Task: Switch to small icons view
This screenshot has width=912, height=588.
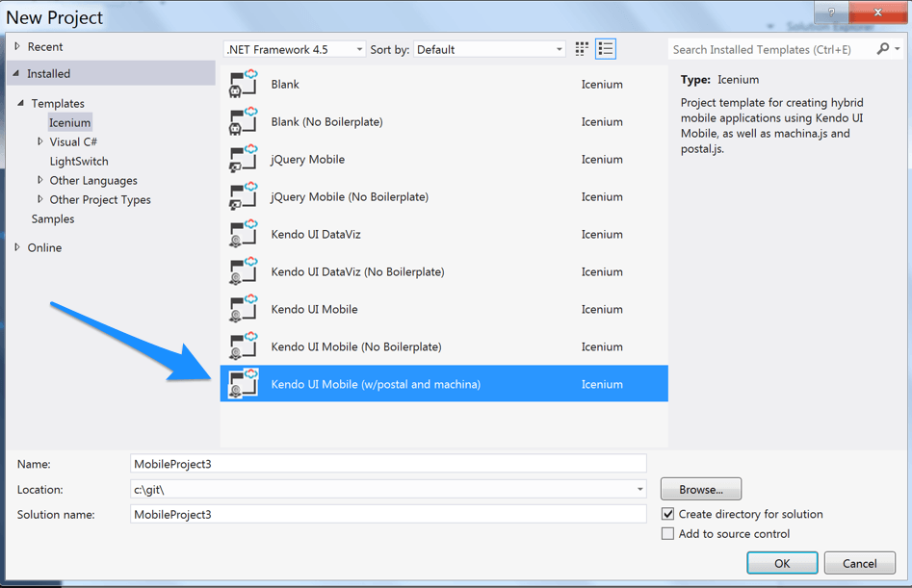Action: [582, 49]
